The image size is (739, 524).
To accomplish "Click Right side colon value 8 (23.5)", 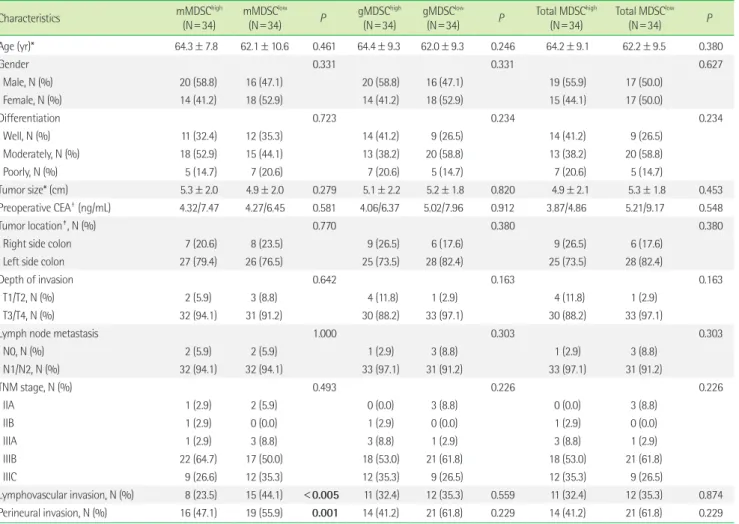I will tap(266, 244).
